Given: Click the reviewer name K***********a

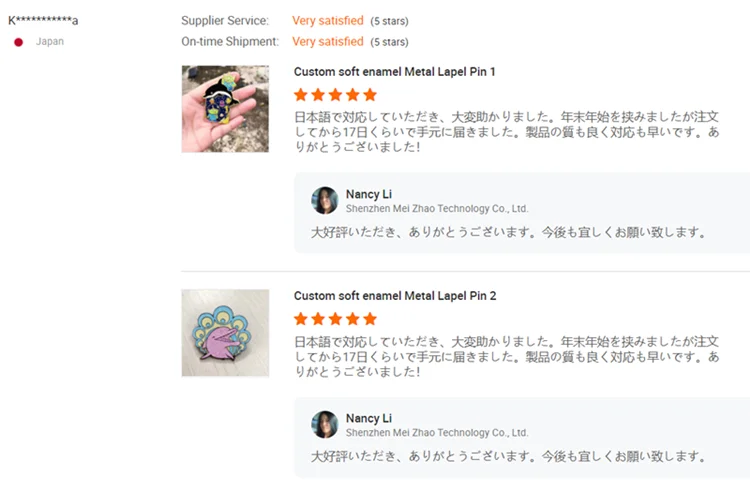Looking at the screenshot, I should [x=44, y=20].
